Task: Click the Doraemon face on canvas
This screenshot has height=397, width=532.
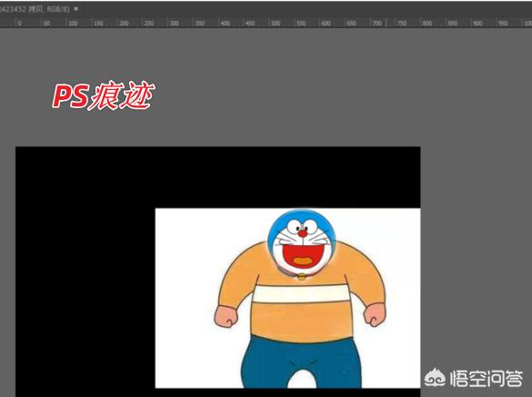Action: click(x=301, y=242)
